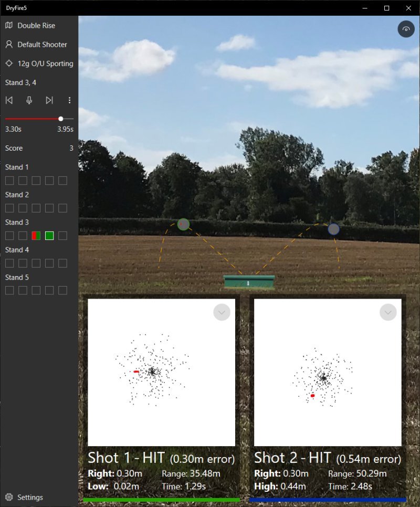Click the first Stand 1 score box

tap(9, 181)
